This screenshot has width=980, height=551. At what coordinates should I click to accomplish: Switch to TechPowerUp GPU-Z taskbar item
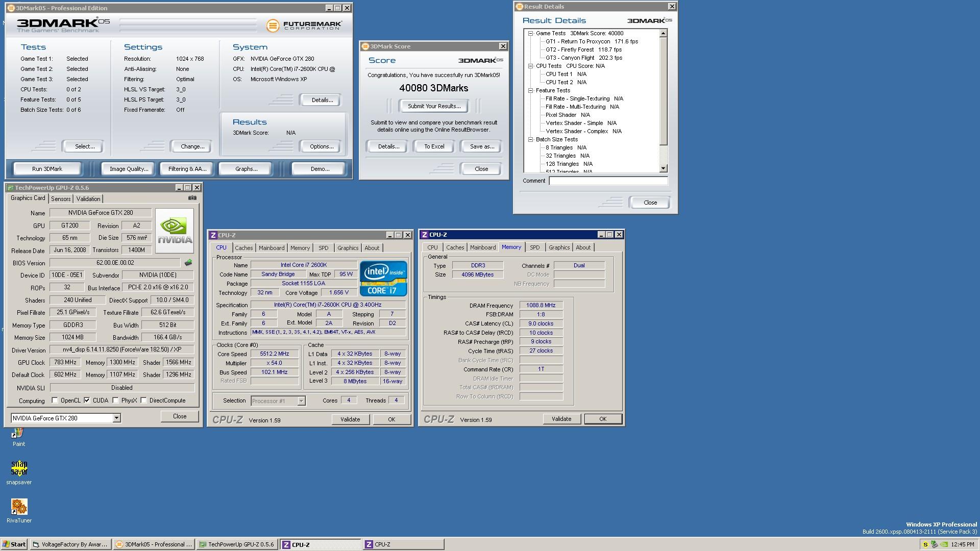click(x=237, y=544)
